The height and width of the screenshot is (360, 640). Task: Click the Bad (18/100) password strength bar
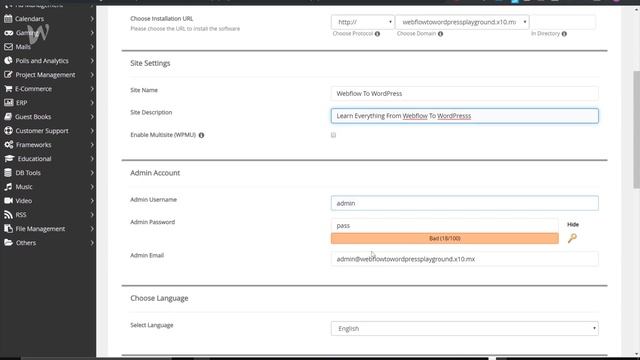coord(444,238)
